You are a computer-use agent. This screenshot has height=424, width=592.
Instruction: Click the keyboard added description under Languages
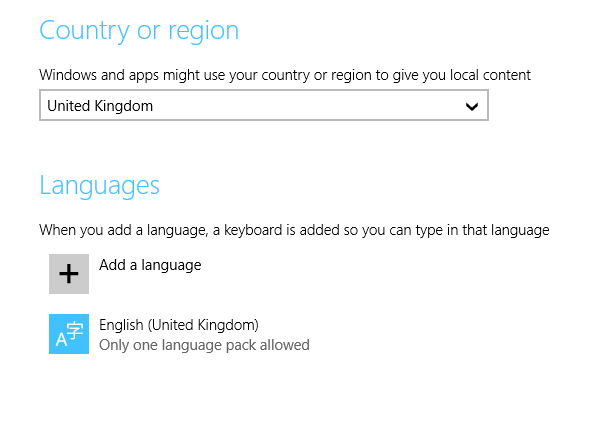click(294, 230)
